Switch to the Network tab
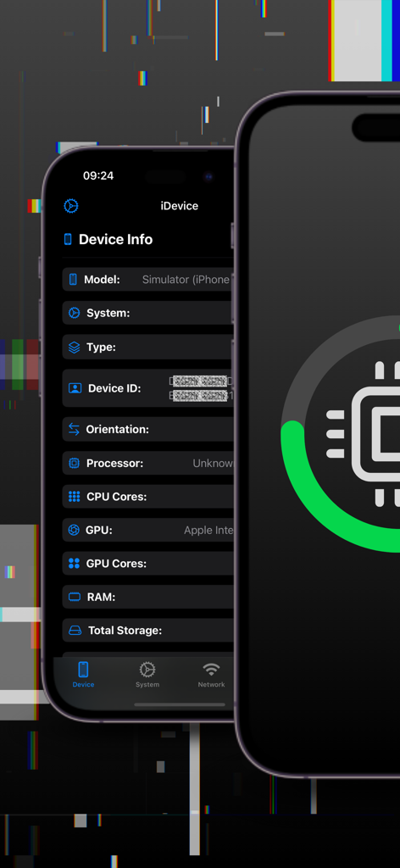This screenshot has height=868, width=400. point(211,674)
